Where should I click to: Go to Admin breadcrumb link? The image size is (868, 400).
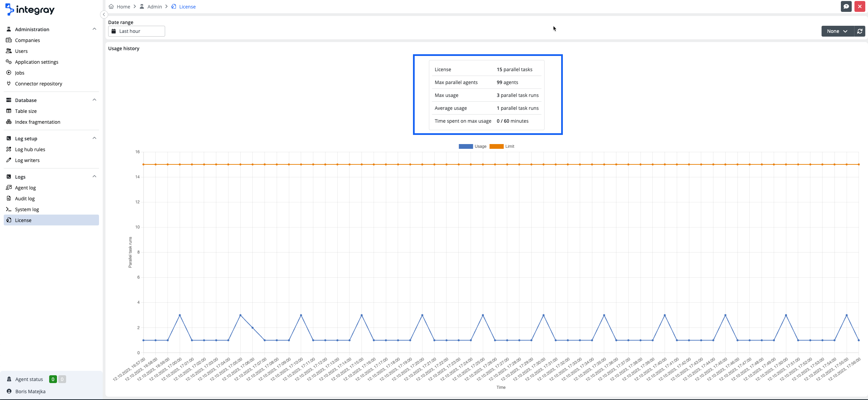(154, 7)
